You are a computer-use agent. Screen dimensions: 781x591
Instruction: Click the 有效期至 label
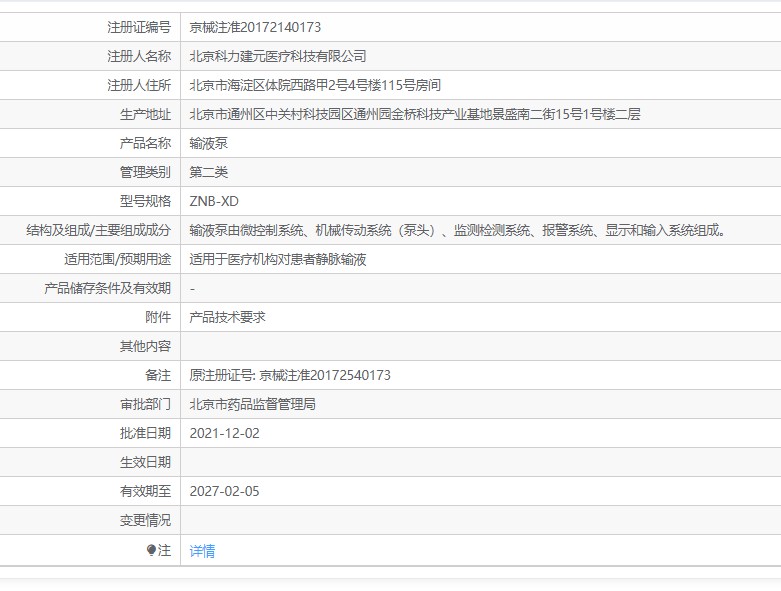click(x=145, y=491)
